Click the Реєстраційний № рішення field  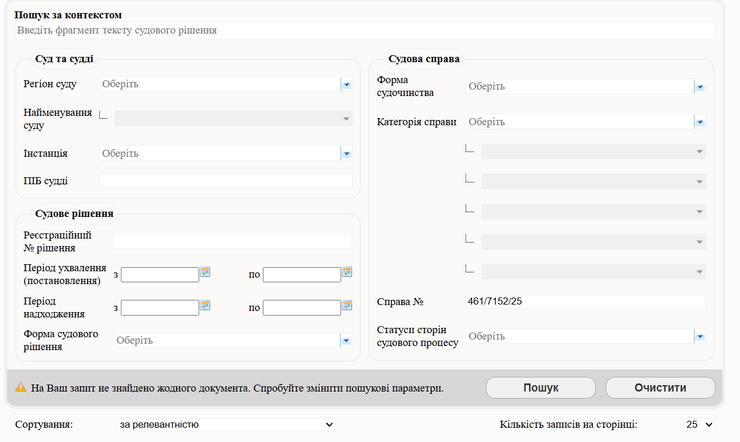click(x=232, y=241)
